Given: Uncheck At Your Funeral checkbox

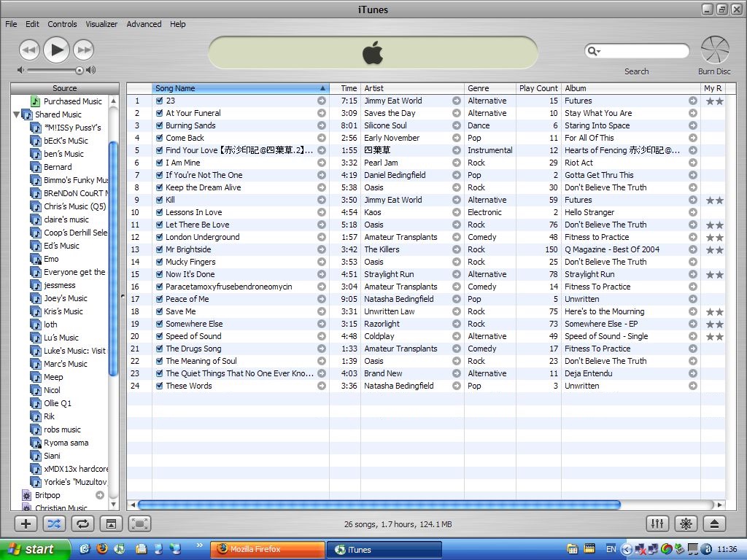Looking at the screenshot, I should click(x=160, y=113).
